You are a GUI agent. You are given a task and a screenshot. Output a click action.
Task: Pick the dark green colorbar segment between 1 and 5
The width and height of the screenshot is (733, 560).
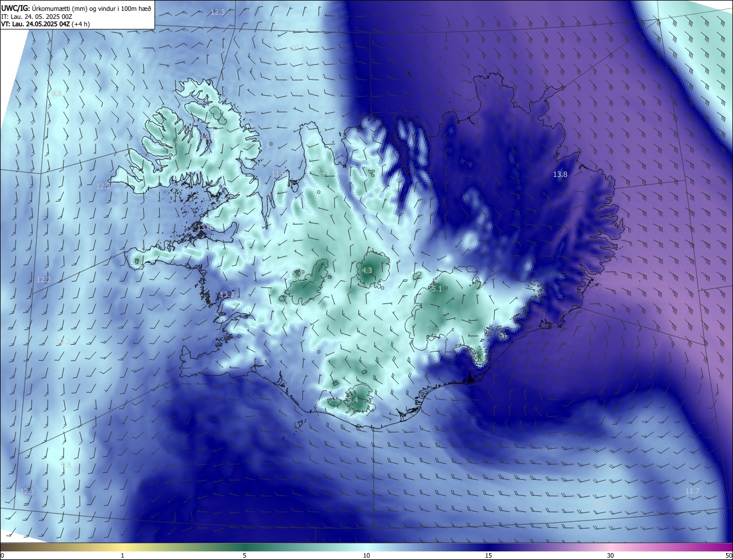(183, 547)
